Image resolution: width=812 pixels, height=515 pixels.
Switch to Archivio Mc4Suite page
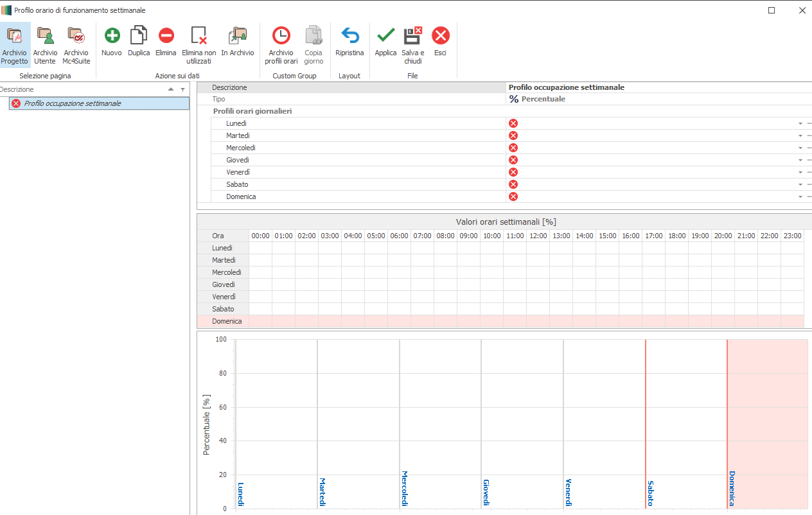[x=76, y=36]
